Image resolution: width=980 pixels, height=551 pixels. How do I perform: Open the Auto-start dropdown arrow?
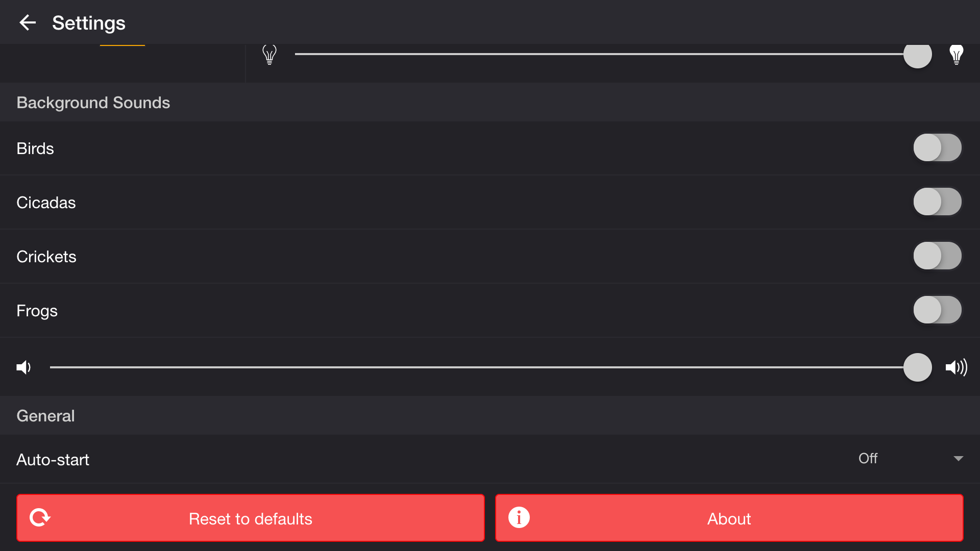coord(958,459)
